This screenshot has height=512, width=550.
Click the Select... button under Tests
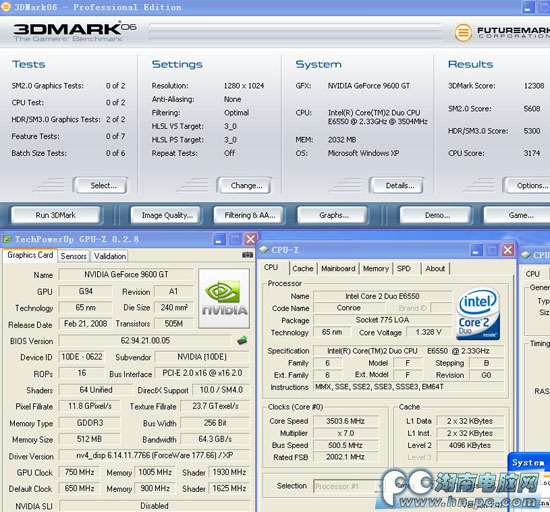pyautogui.click(x=100, y=186)
